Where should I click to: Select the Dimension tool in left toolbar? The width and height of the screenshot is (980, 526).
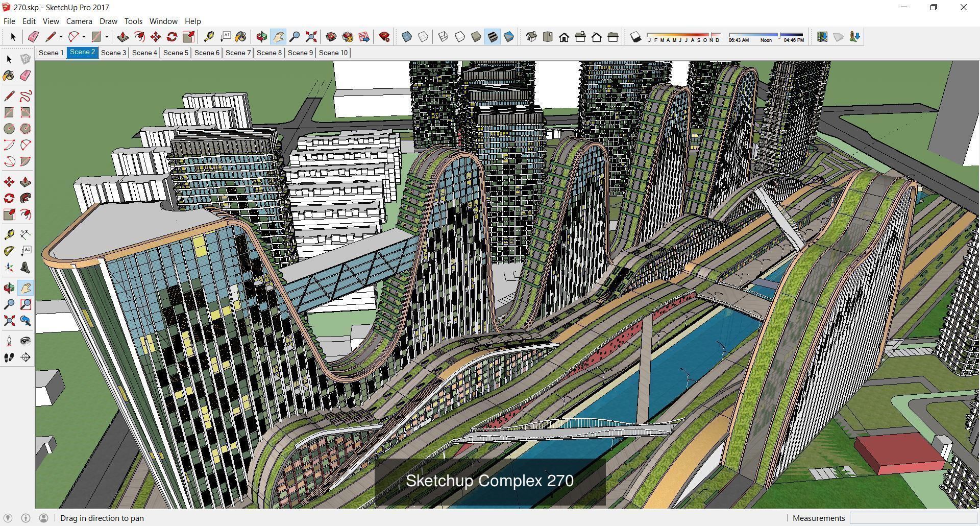pos(26,235)
